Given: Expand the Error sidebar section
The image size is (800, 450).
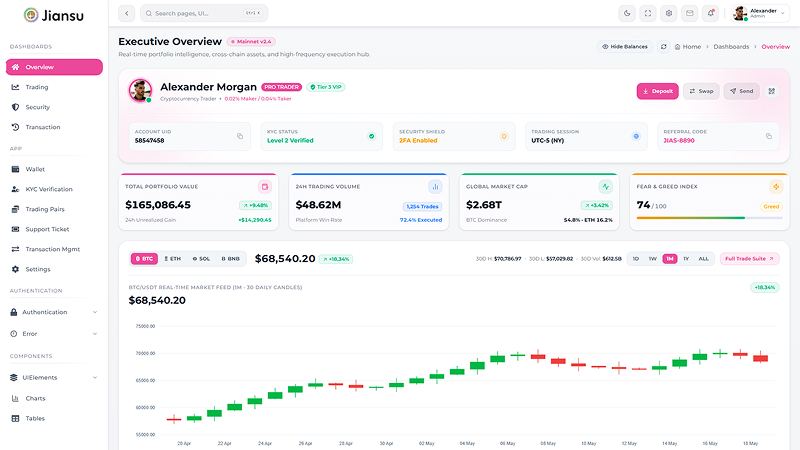Looking at the screenshot, I should [x=54, y=334].
